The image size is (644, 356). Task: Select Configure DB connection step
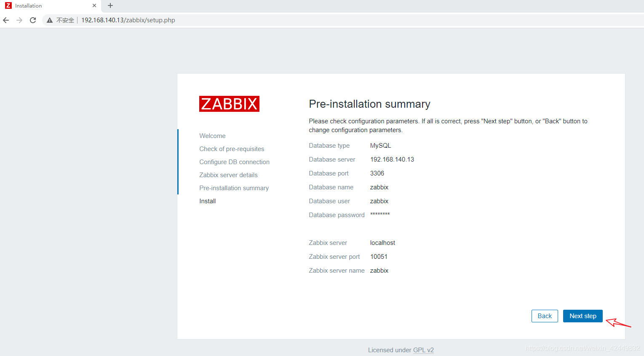234,162
